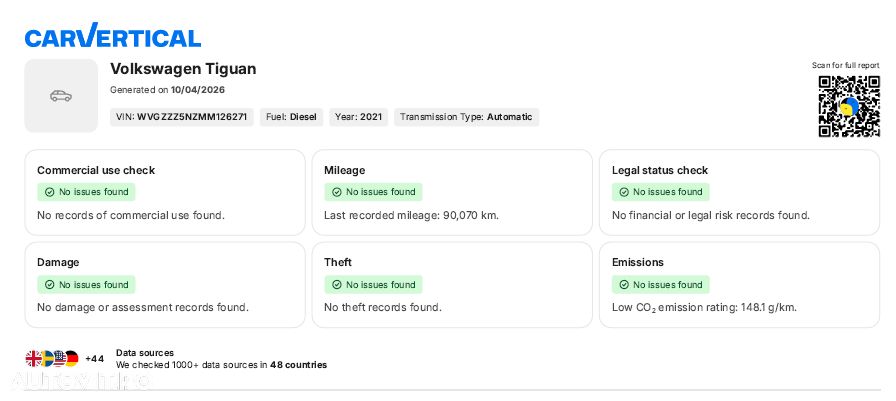Viewport: 896px width, 401px height.
Task: Click the car placeholder thumbnail icon
Action: (61, 96)
